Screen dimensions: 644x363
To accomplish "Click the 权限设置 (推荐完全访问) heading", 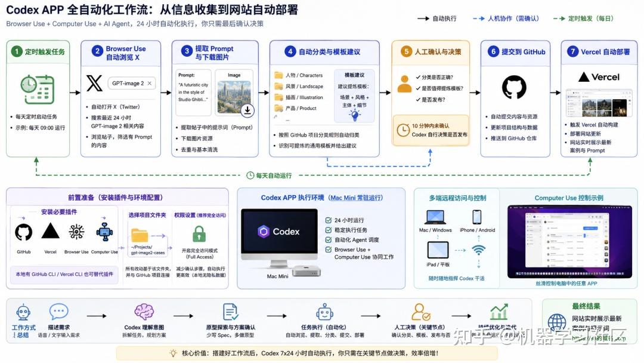I will [200, 215].
